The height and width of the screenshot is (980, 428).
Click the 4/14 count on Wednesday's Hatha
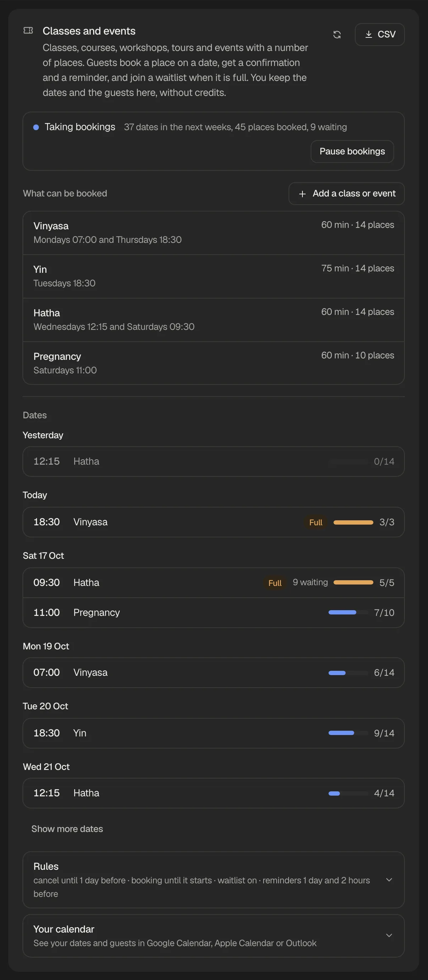[x=384, y=793]
